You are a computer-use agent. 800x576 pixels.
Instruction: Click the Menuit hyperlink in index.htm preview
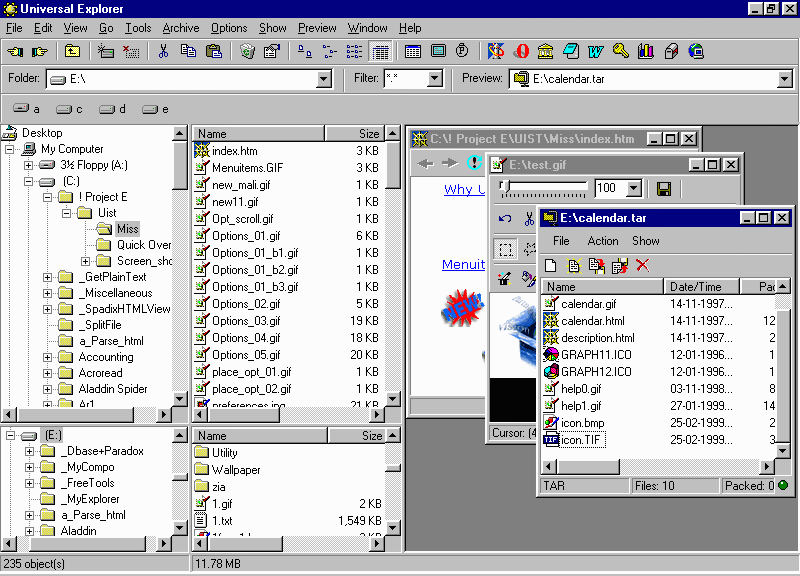click(464, 265)
